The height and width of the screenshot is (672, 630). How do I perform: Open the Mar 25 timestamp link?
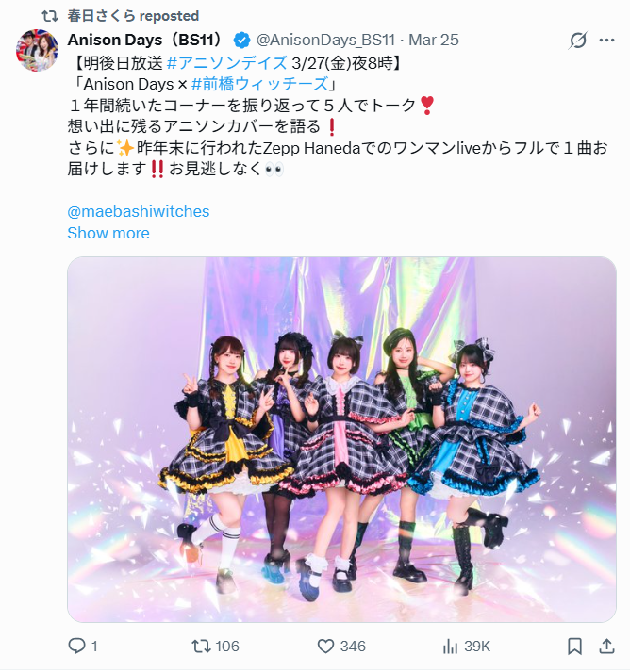[434, 40]
